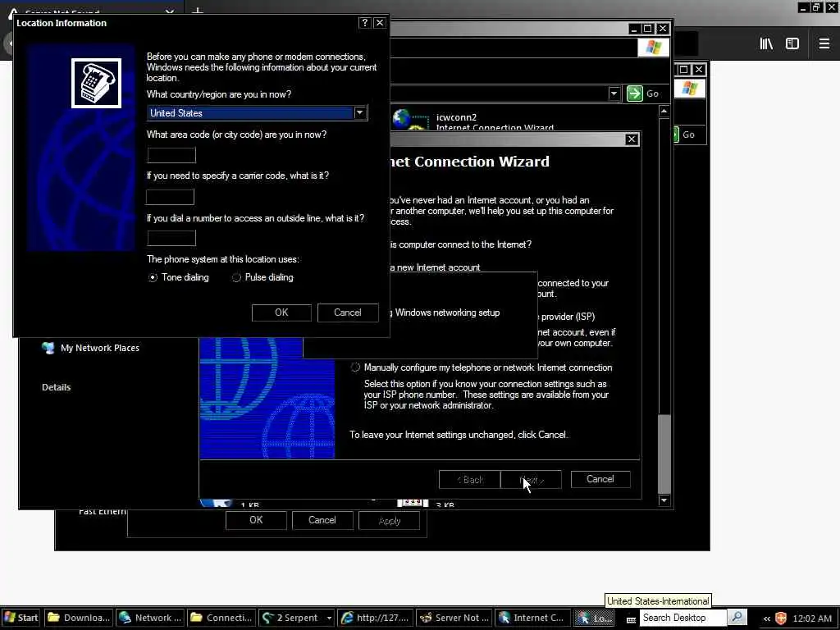Viewport: 840px width, 630px height.
Task: Click OK in Location Information dialog
Action: (281, 313)
